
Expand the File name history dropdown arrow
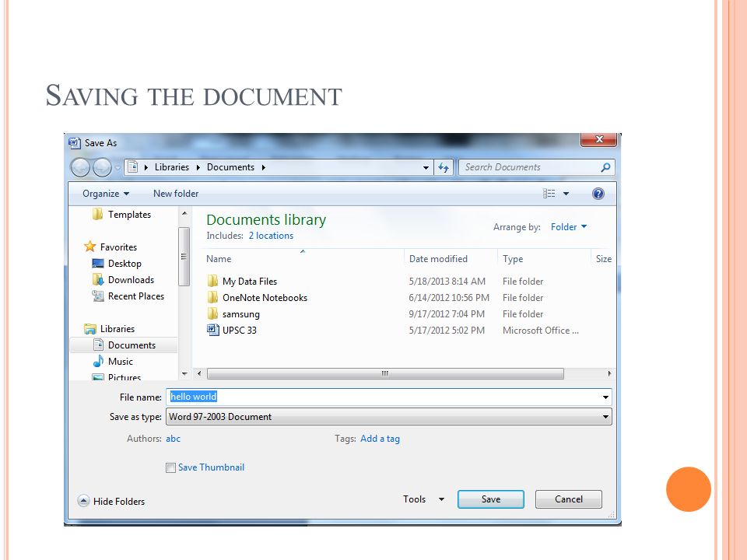(x=605, y=397)
